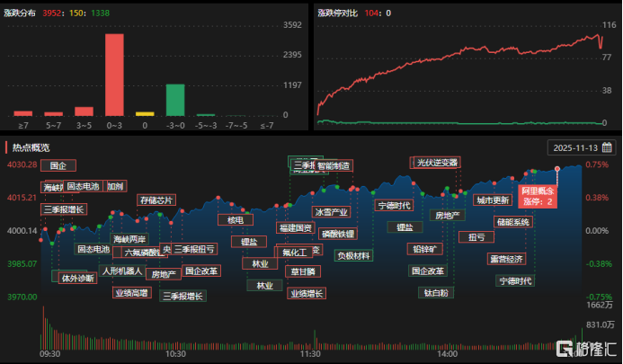Click the 体外诊断 green tag
This screenshot has width=623, height=364.
(x=77, y=278)
